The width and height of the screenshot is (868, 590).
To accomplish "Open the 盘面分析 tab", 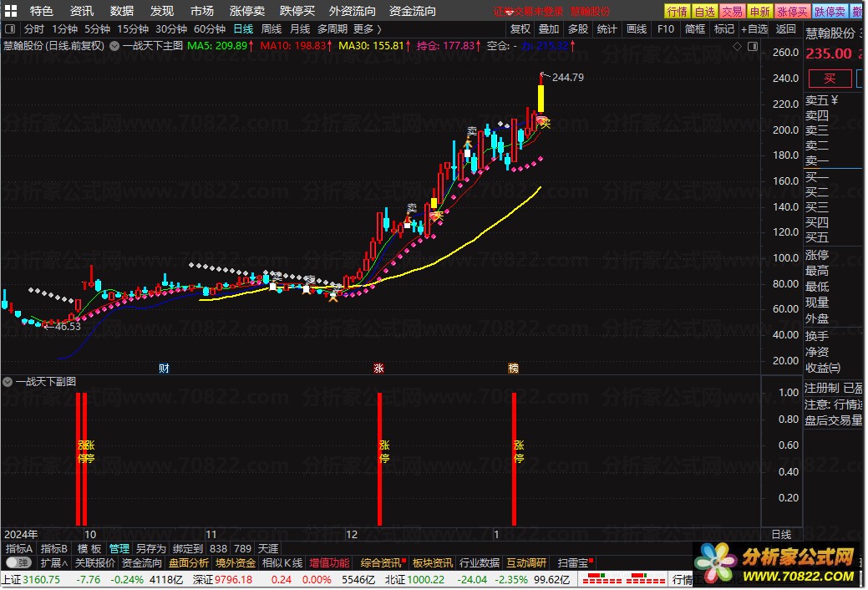I will pyautogui.click(x=189, y=563).
